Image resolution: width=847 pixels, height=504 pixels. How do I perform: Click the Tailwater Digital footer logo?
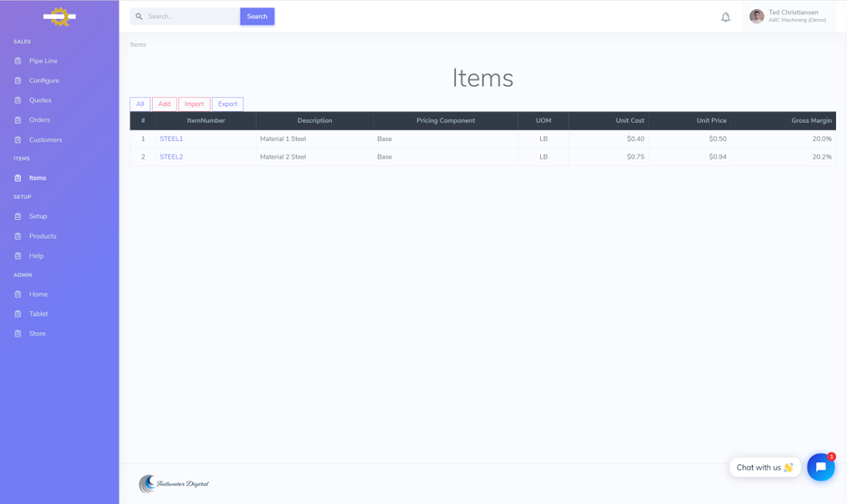174,484
